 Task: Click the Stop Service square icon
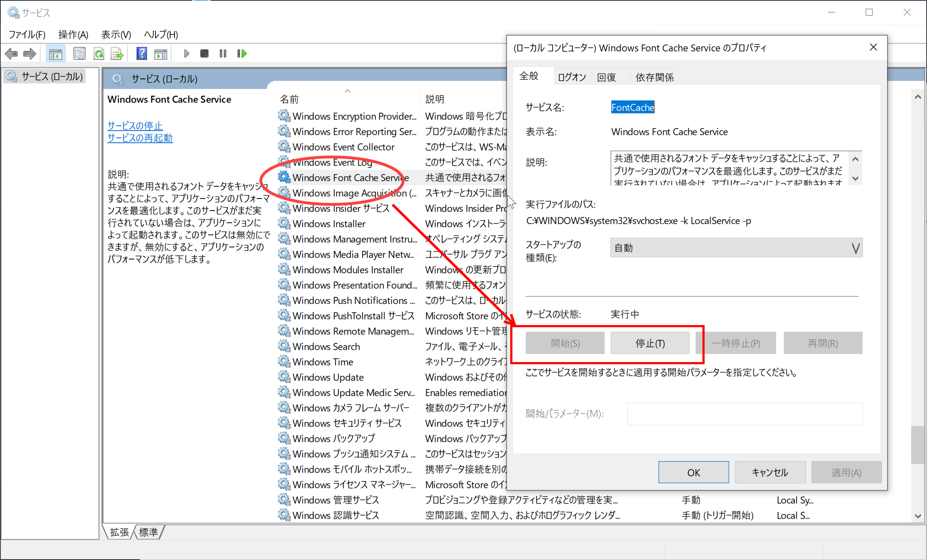point(204,54)
